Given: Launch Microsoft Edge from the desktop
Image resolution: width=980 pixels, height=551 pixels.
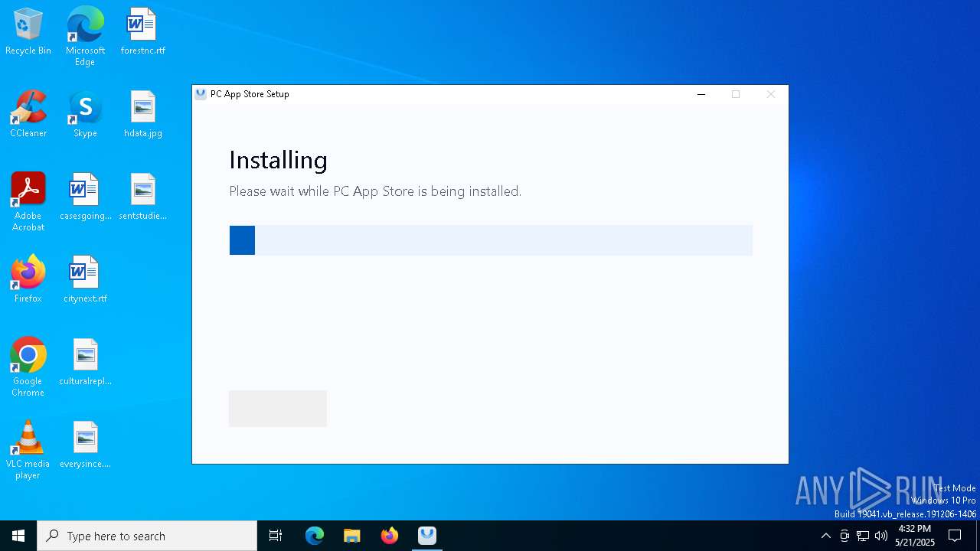Looking at the screenshot, I should coord(85,36).
